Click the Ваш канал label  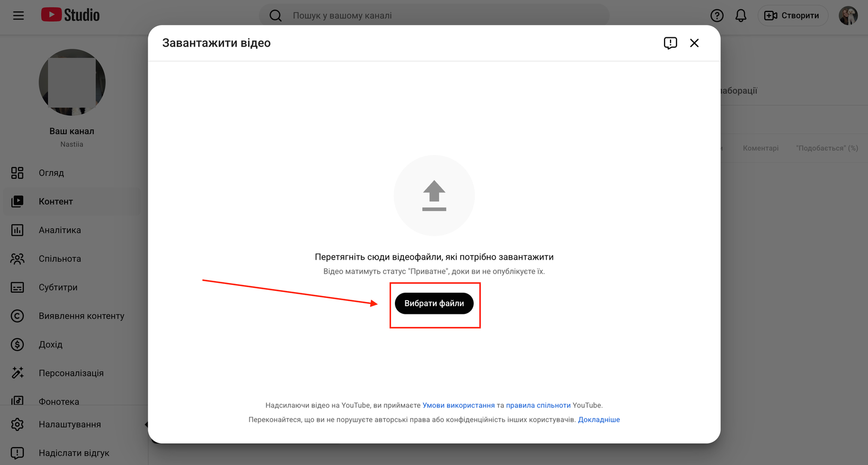pos(72,131)
